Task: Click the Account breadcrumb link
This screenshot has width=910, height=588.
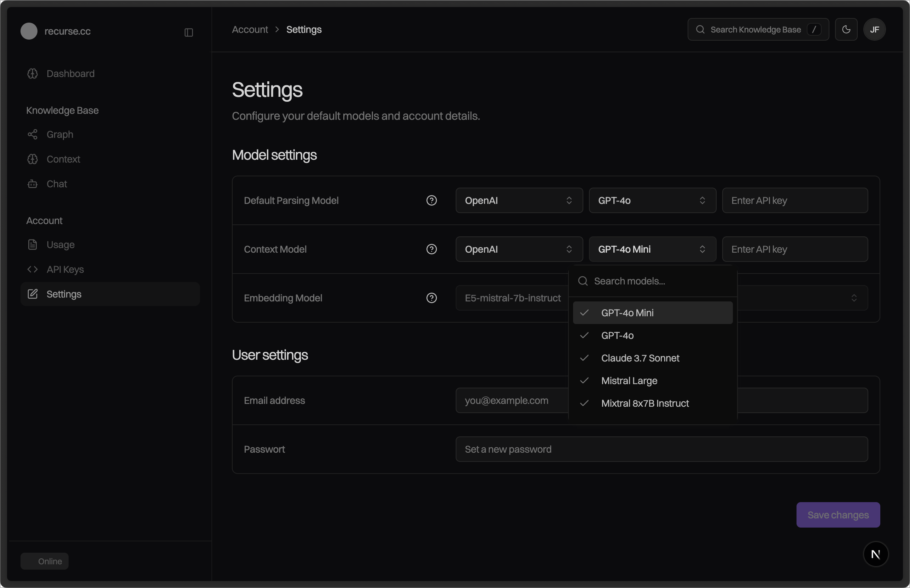Action: 250,29
